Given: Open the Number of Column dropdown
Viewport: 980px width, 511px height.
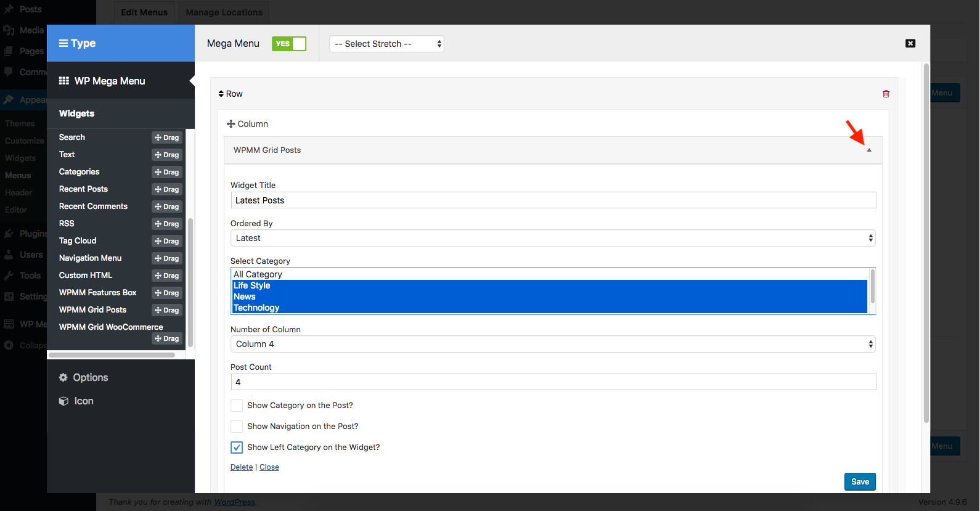Looking at the screenshot, I should coord(553,344).
